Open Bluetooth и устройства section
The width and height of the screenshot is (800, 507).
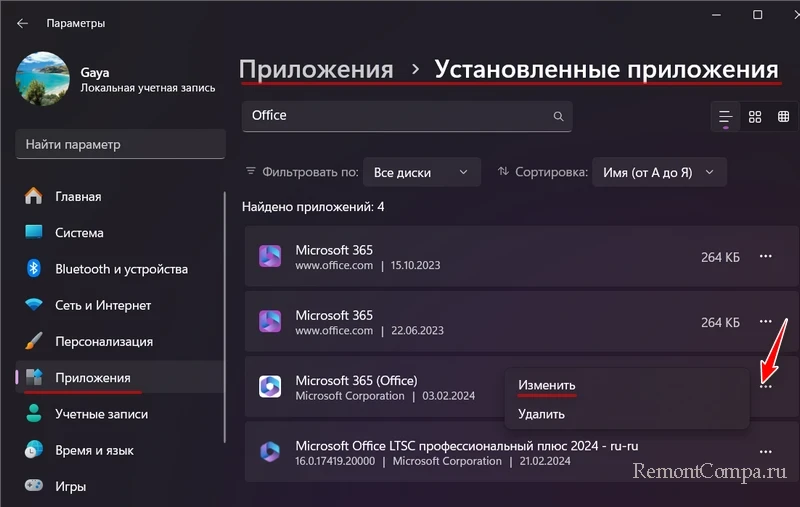pyautogui.click(x=119, y=269)
